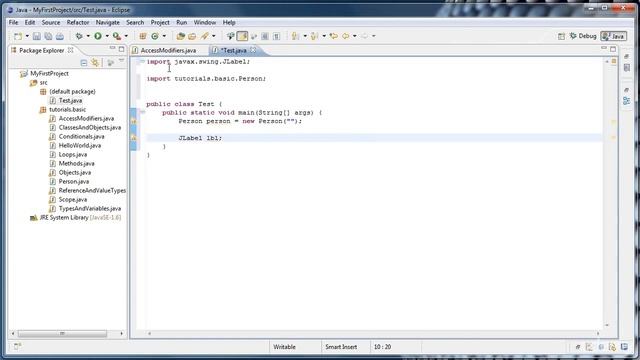Viewport: 640px width, 360px height.
Task: Click the Open Perspective icon
Action: (x=562, y=36)
